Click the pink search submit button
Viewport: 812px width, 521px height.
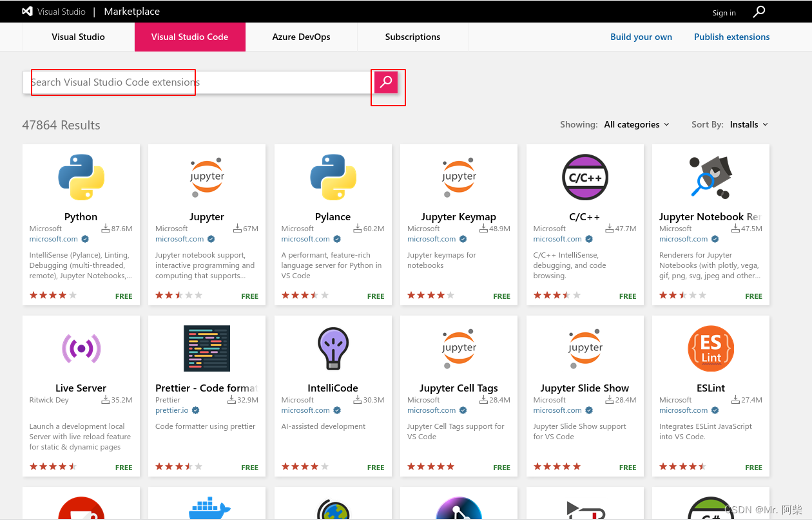386,82
